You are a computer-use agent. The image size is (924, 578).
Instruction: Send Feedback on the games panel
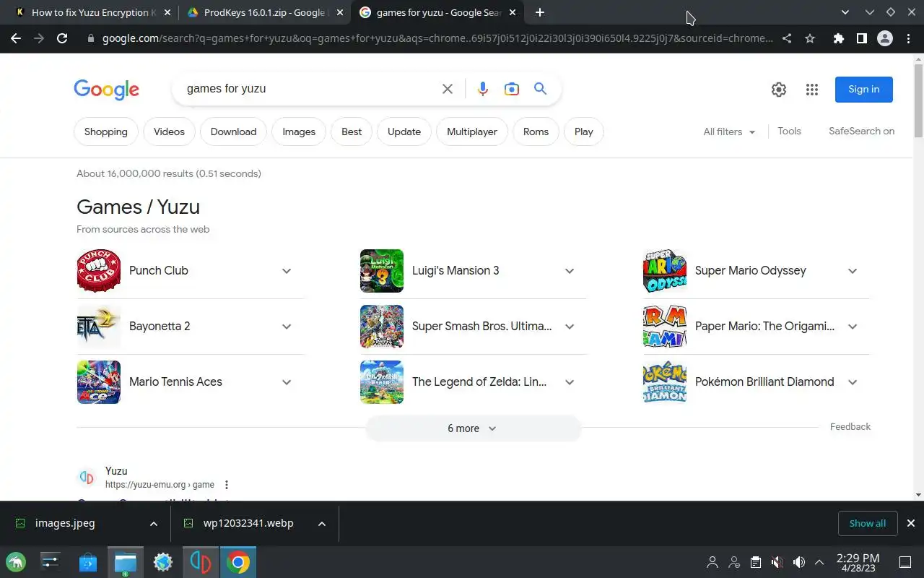point(850,427)
